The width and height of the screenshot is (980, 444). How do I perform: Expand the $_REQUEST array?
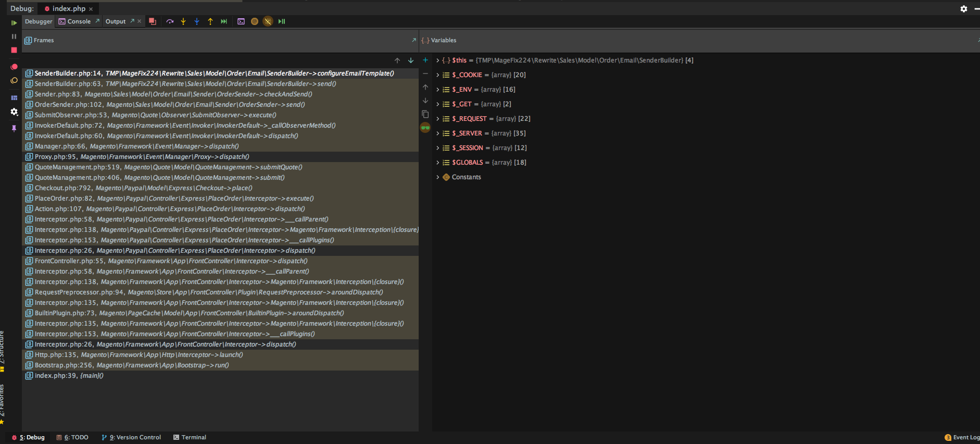point(437,119)
